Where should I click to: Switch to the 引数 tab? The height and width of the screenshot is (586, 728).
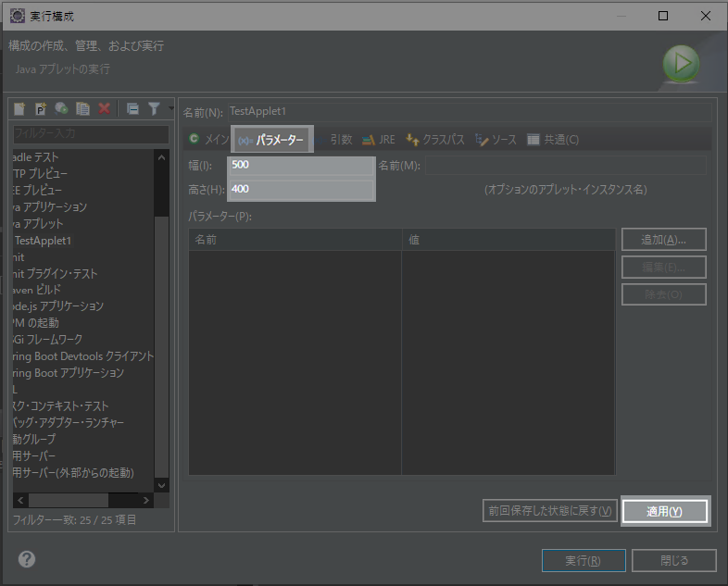point(335,139)
